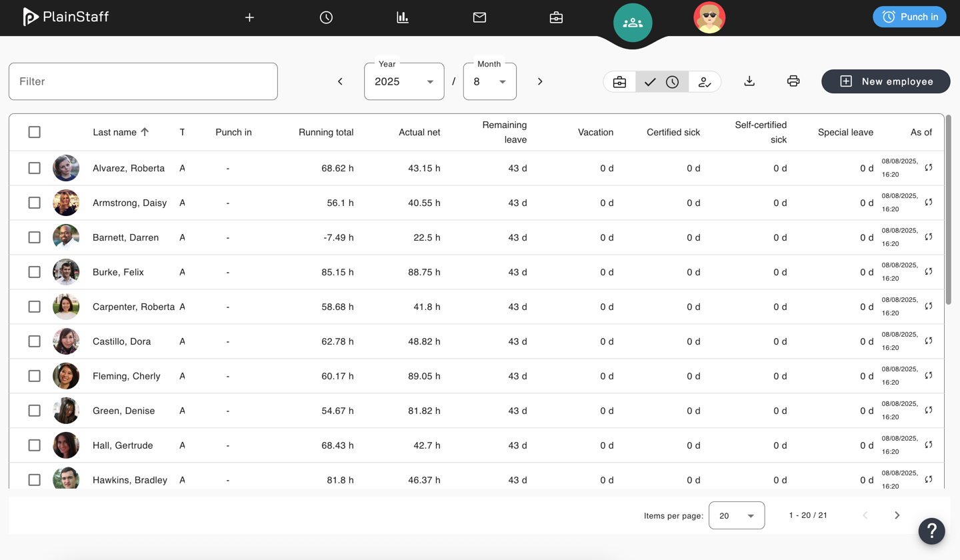The height and width of the screenshot is (560, 960).
Task: Open employee Hawkins, Bradley
Action: [x=130, y=480]
